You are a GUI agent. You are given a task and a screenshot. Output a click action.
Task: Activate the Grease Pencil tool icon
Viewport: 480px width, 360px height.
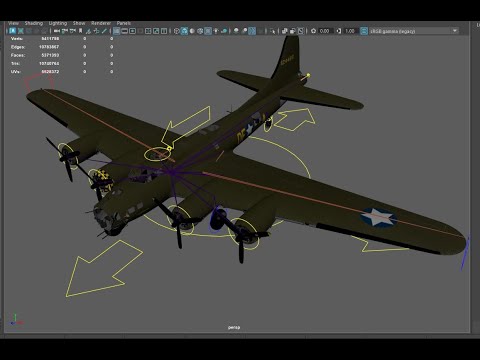pos(104,31)
